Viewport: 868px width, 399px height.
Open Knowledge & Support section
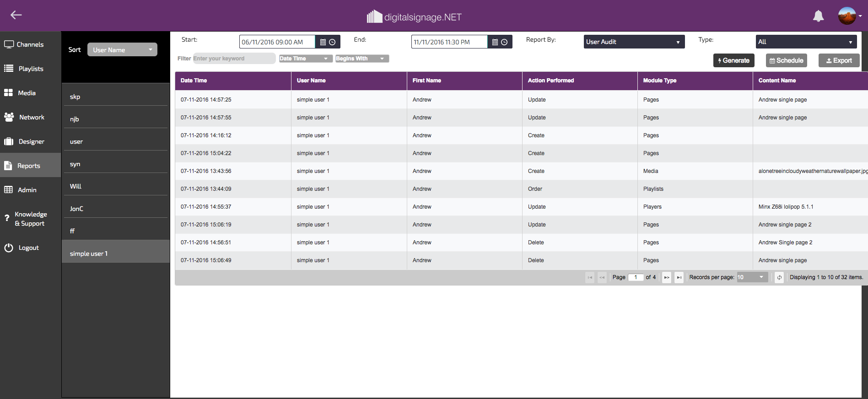(30, 219)
